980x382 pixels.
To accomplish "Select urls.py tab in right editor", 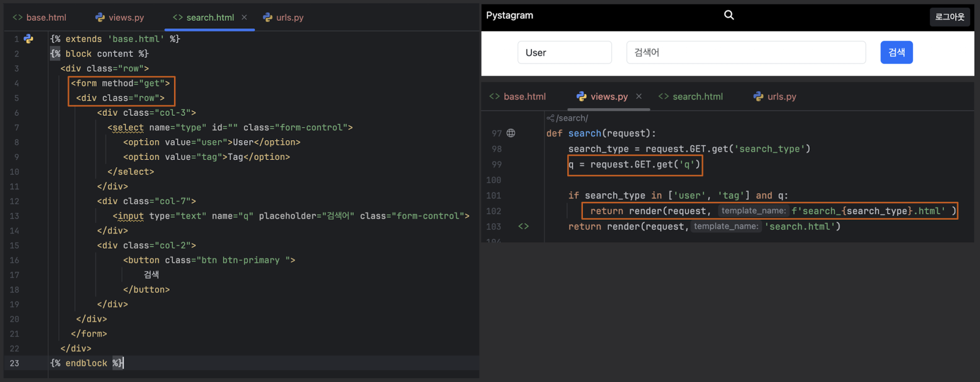I will pyautogui.click(x=775, y=97).
